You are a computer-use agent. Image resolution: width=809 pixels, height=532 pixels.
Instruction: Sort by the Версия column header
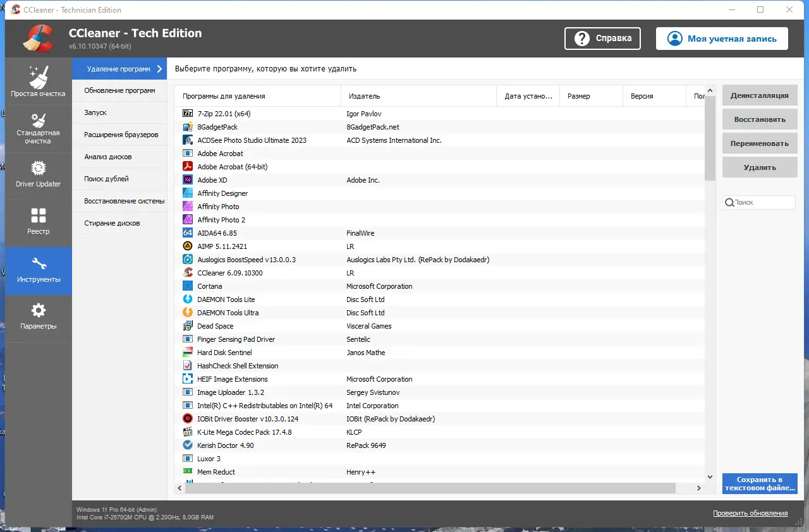pos(654,96)
